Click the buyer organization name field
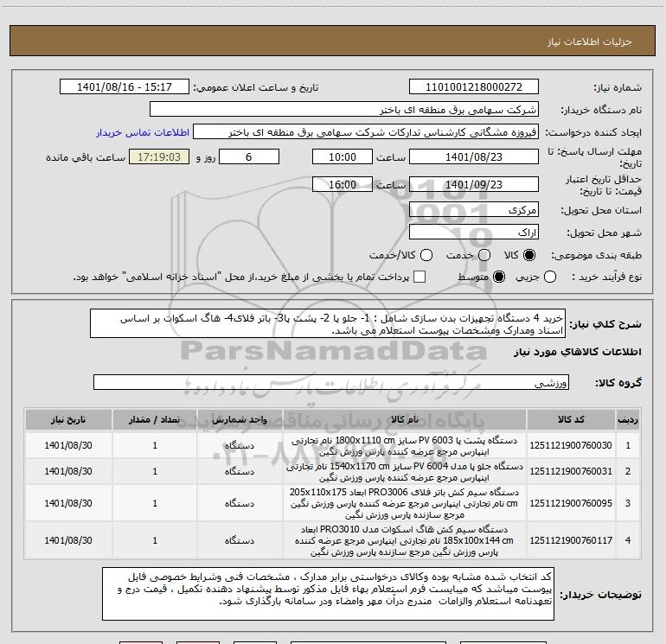666x644 pixels. coord(344,109)
